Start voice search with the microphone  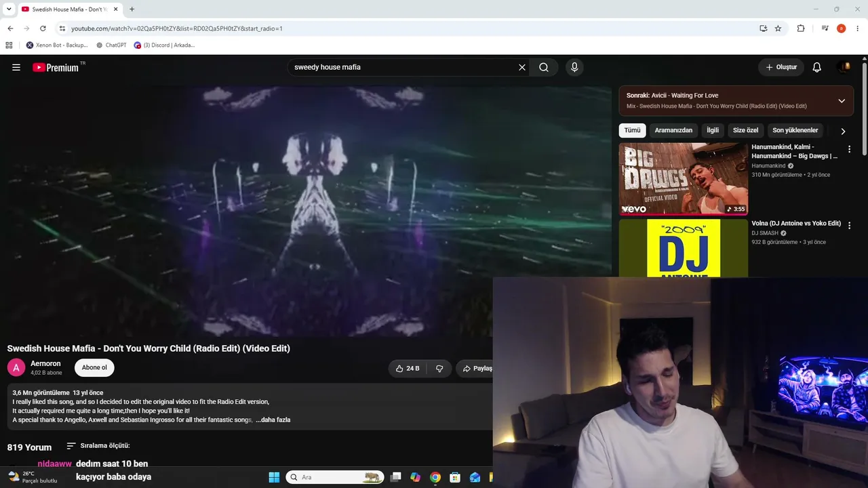tap(574, 67)
